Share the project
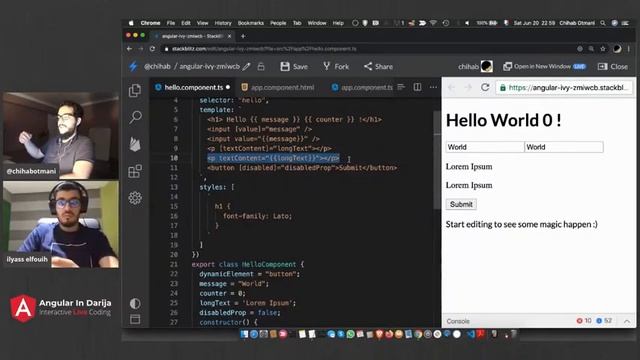Screen dimensions: 640x360 point(378,67)
